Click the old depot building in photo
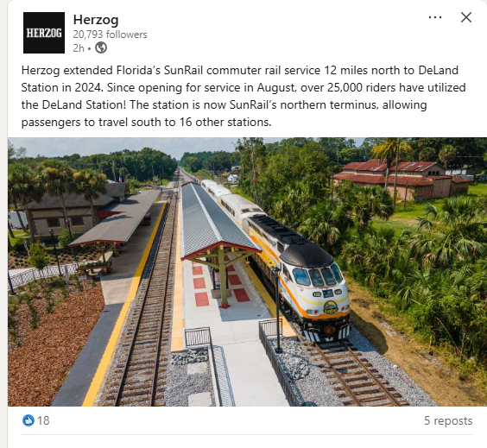 74,211
